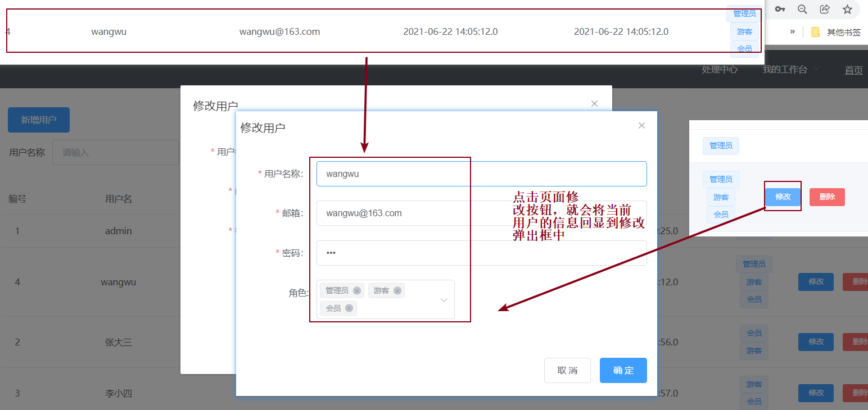
Task: Click the browser password key icon
Action: pyautogui.click(x=780, y=9)
